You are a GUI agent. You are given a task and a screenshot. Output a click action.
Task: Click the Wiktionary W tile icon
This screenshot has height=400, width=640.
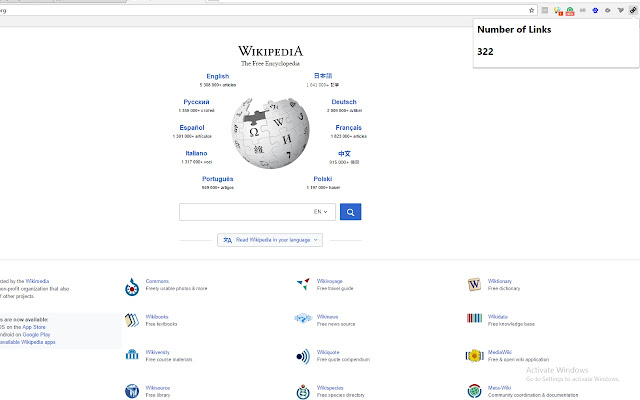[474, 284]
